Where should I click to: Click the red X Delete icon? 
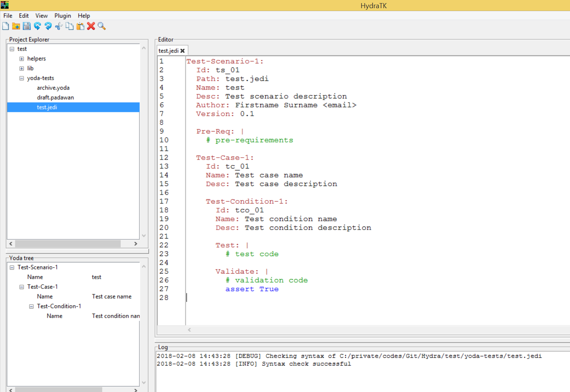tap(91, 26)
